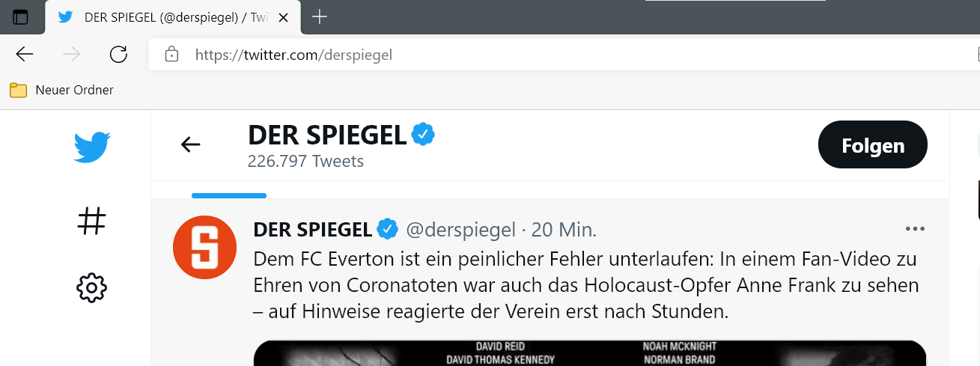Click the URL address bar

click(x=524, y=55)
